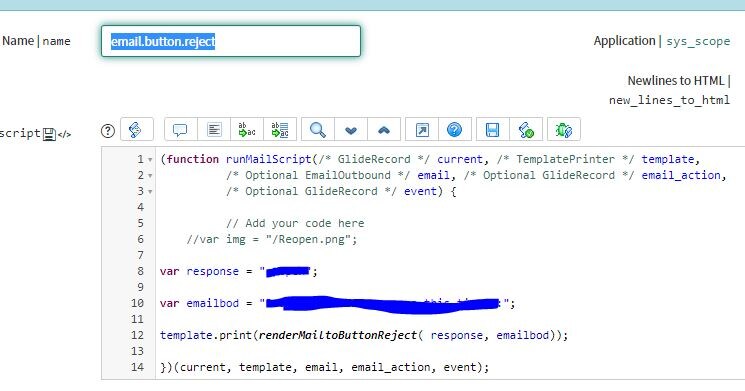745x391 pixels.
Task: Open editor help blue question icon
Action: click(x=455, y=129)
